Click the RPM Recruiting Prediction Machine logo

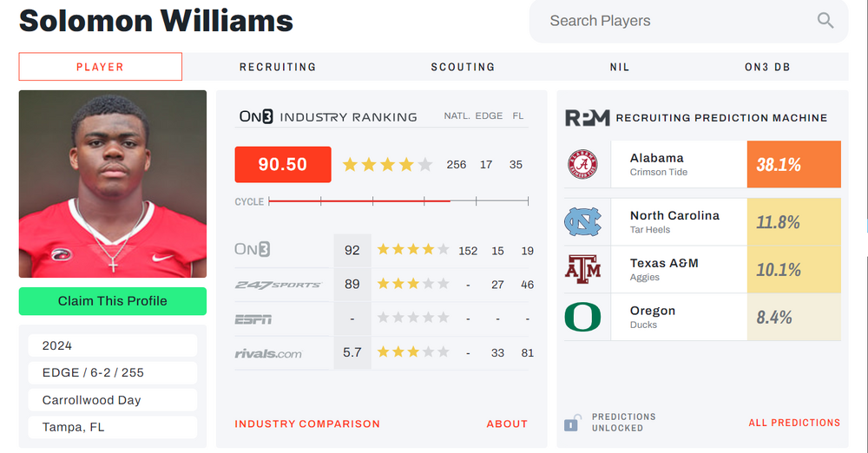click(x=587, y=117)
